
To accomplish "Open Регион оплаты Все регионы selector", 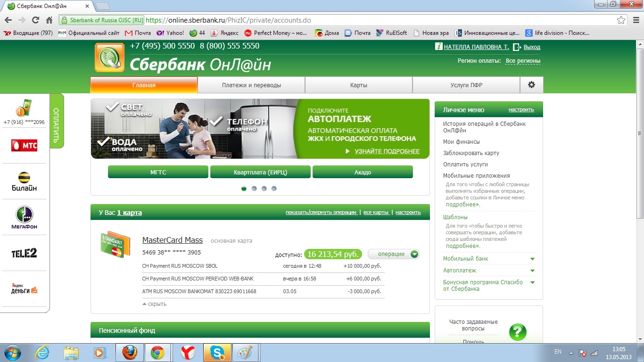I will point(523,61).
